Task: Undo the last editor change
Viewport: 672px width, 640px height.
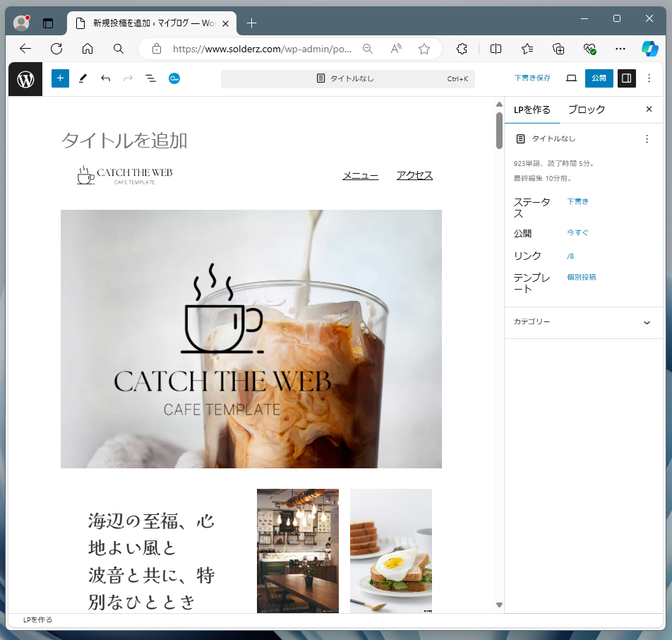Action: point(105,78)
